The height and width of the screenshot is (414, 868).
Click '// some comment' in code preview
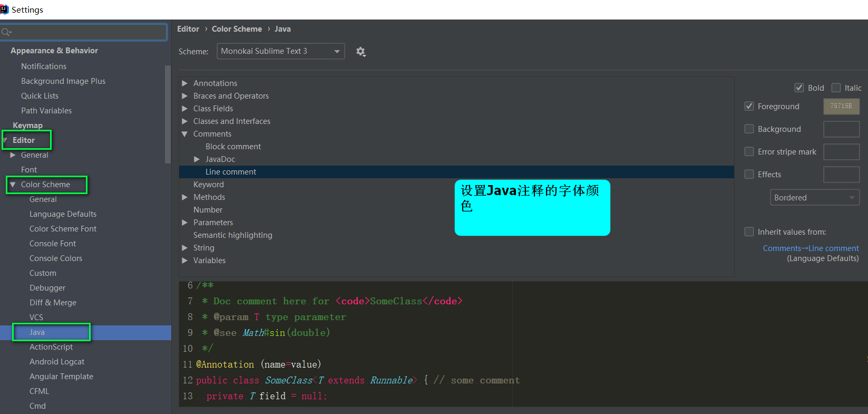point(476,380)
